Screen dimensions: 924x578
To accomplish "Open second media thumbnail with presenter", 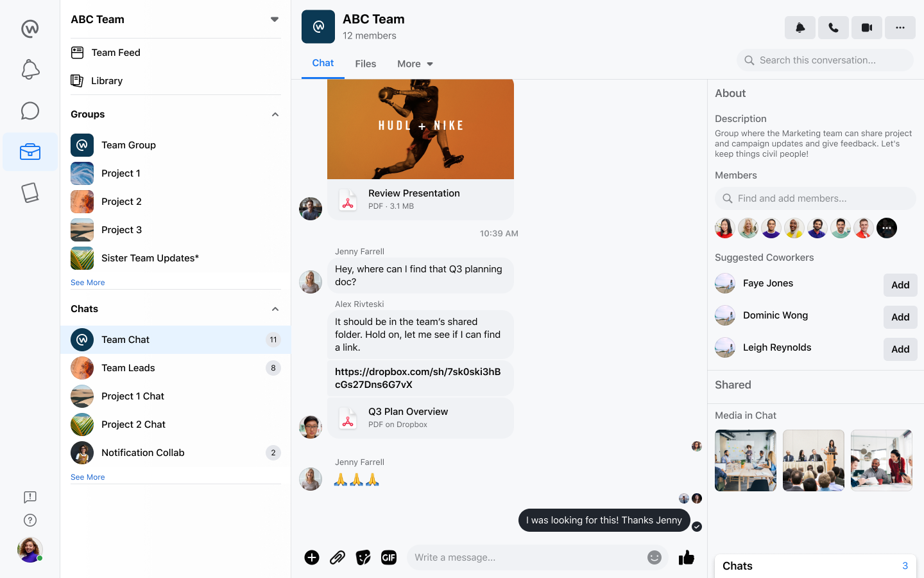I will pyautogui.click(x=814, y=460).
